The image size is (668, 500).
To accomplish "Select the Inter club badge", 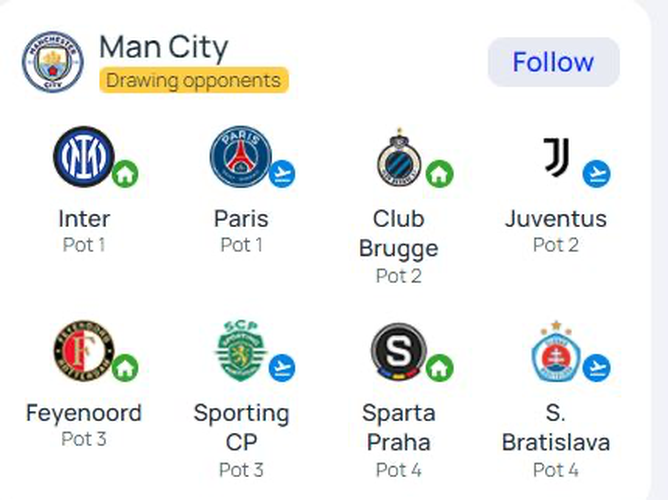I will pos(84,157).
